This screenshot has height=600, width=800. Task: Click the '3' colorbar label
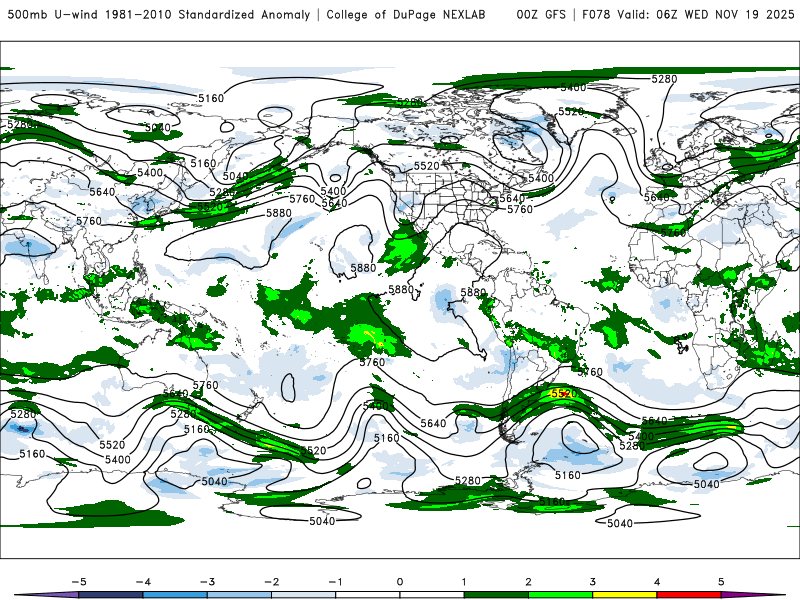(593, 582)
